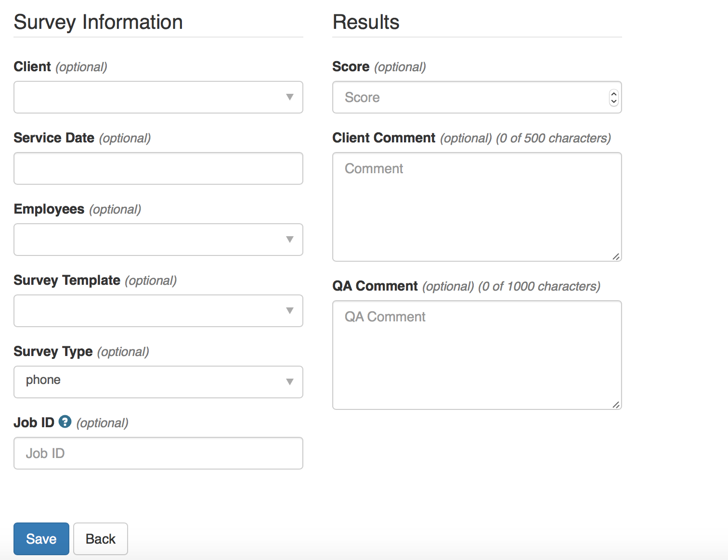Click the Back button
Viewport: 728px width, 560px height.
[x=101, y=539]
